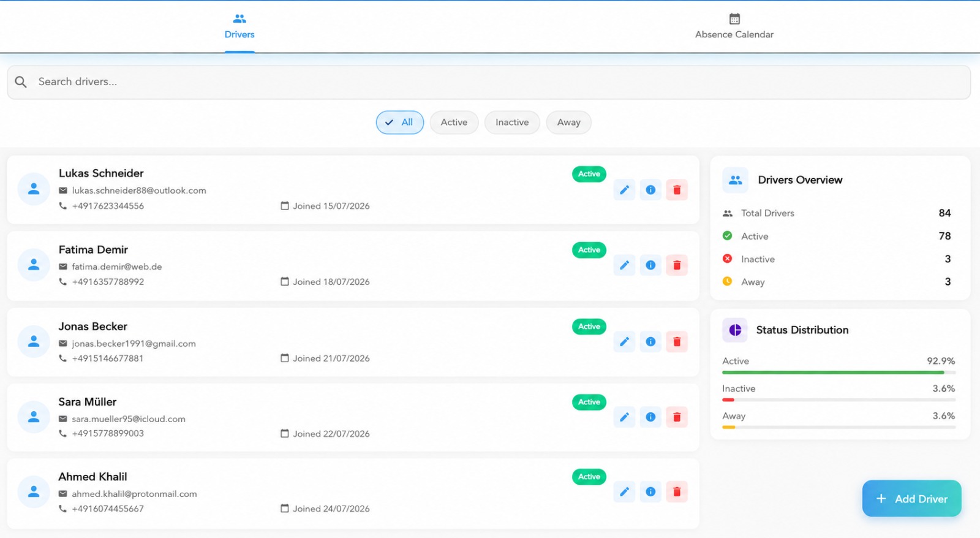Click the calendar icon beside Joined 15/07/2026
This screenshot has height=538, width=980.
pyautogui.click(x=285, y=206)
